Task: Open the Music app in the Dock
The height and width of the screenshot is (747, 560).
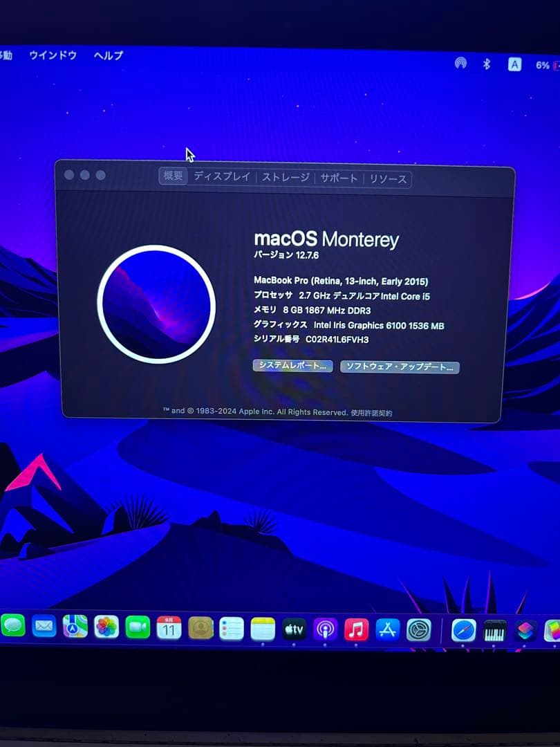Action: tap(356, 630)
